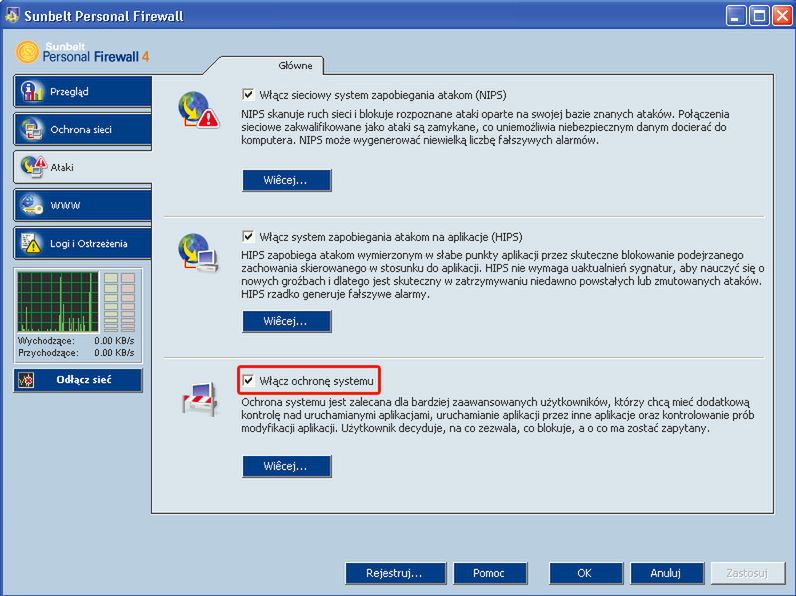The width and height of the screenshot is (796, 596).
Task: Click the Rejestruj... button
Action: (395, 573)
